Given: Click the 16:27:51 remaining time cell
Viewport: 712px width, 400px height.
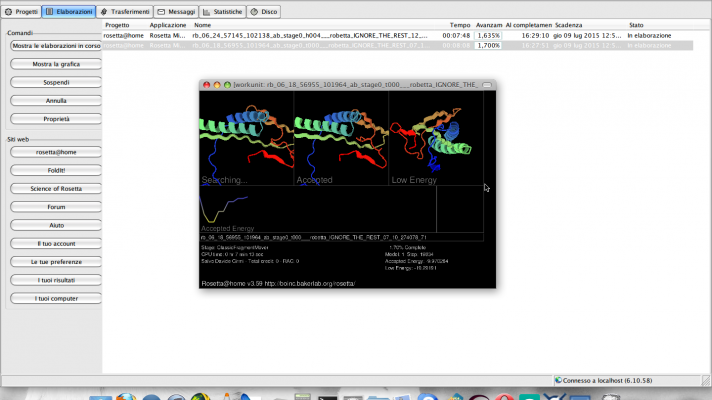Looking at the screenshot, I should pos(535,45).
